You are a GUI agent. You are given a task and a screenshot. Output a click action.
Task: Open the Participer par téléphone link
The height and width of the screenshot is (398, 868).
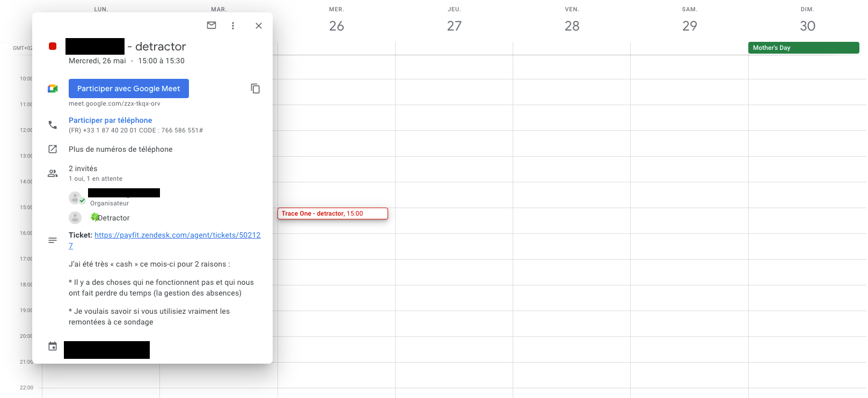(x=110, y=120)
